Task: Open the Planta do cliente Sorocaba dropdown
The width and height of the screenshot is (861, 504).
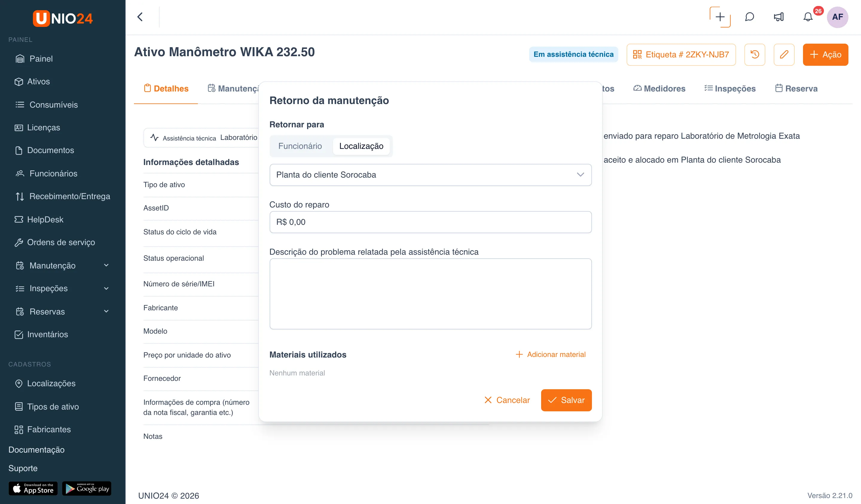Action: pos(430,175)
